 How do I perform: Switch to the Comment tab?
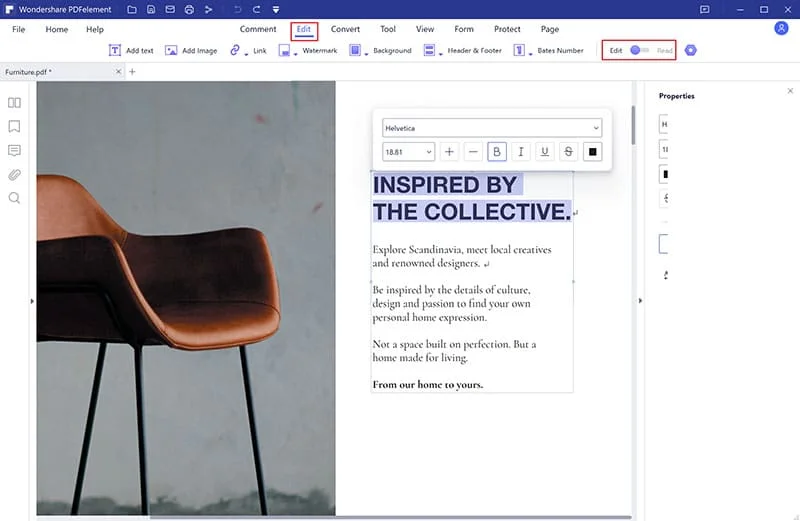[x=258, y=29]
